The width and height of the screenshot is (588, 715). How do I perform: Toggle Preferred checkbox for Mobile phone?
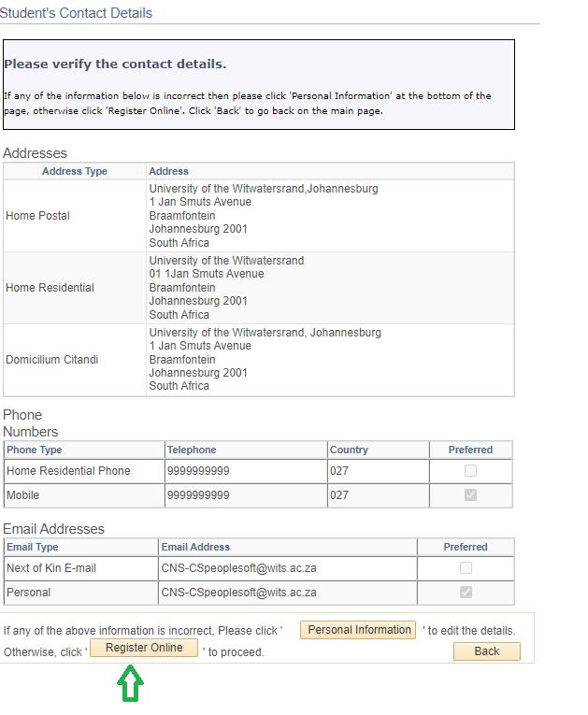pyautogui.click(x=470, y=495)
